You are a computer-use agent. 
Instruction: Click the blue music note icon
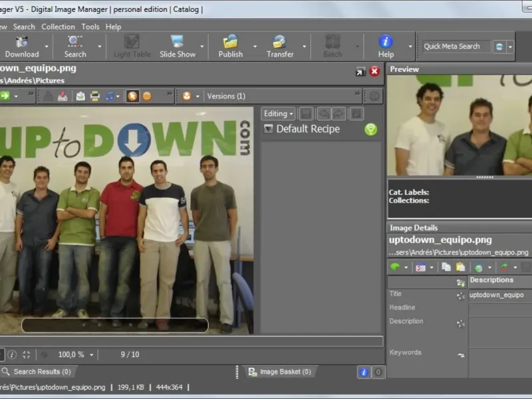(109, 96)
